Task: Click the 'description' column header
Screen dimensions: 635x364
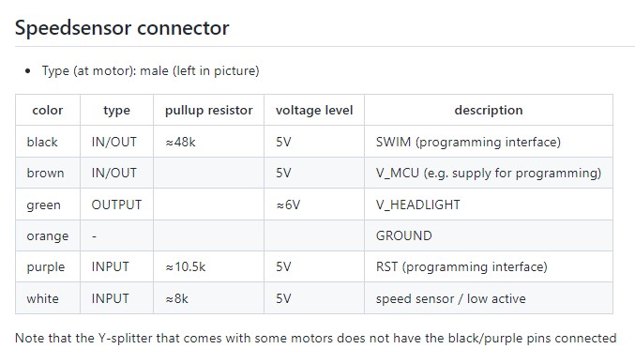Action: click(489, 110)
